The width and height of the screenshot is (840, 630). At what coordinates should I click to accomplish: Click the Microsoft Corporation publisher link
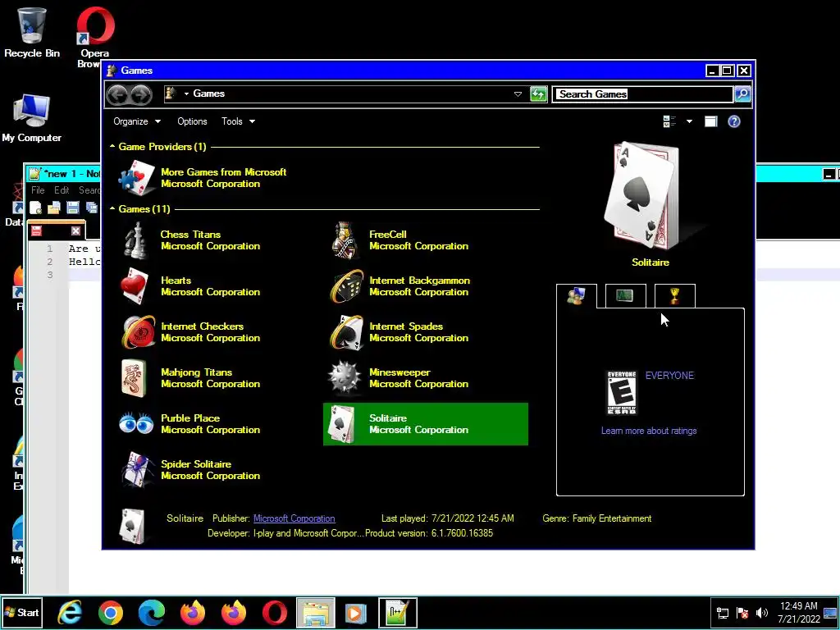click(294, 518)
